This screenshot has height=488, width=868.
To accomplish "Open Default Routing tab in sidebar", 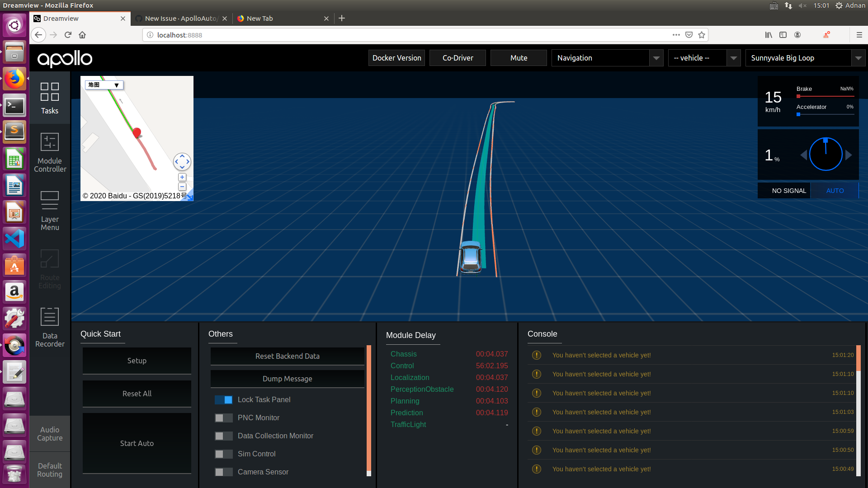I will [50, 470].
